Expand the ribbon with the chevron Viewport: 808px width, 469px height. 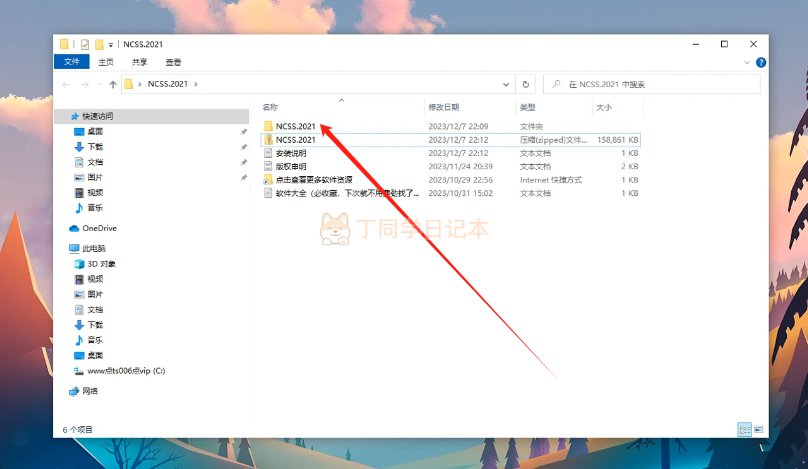747,62
